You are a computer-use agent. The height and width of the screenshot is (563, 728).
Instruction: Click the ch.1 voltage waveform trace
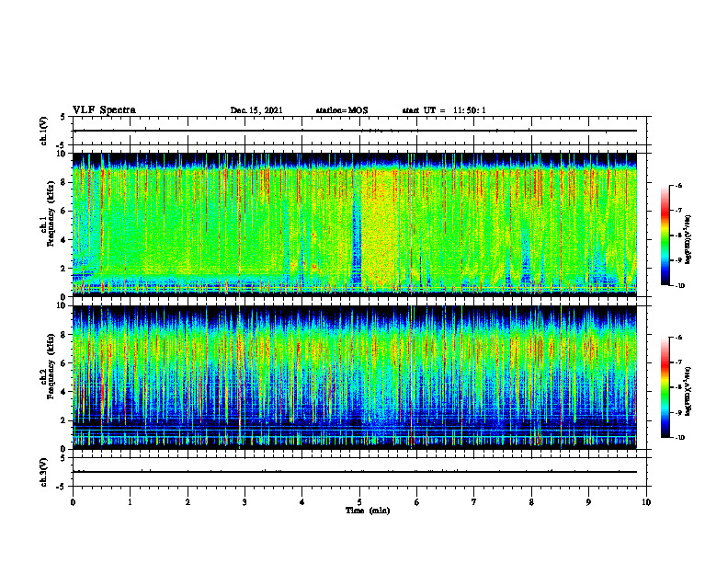355,131
